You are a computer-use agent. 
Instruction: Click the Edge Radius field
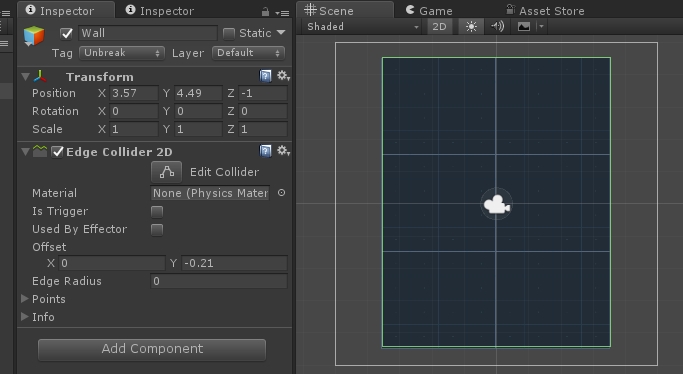[219, 281]
